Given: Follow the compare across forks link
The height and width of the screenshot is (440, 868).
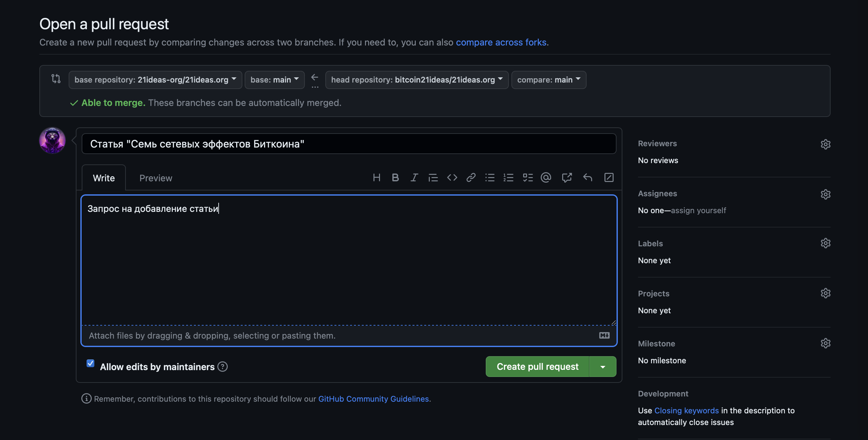Looking at the screenshot, I should point(501,43).
